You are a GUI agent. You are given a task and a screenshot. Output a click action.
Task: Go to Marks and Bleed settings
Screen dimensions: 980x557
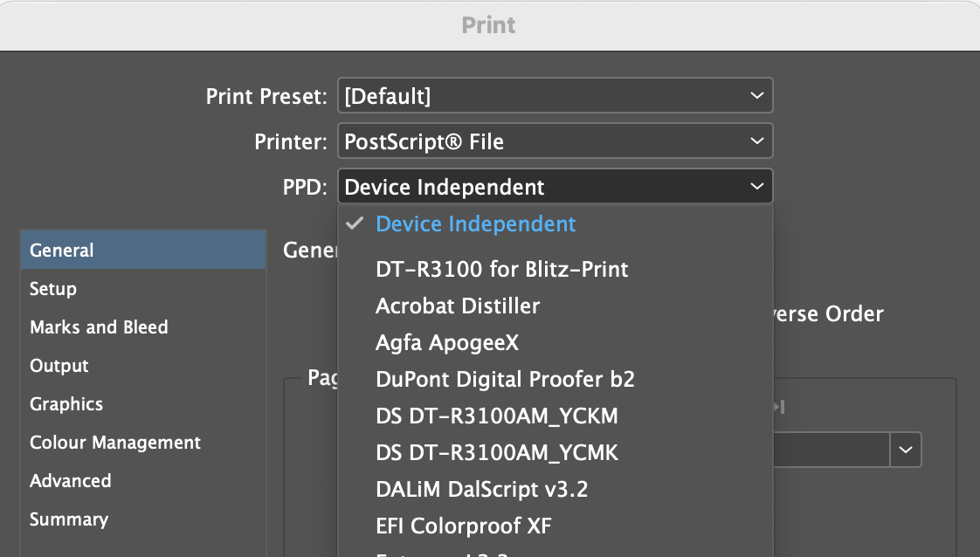coord(99,327)
